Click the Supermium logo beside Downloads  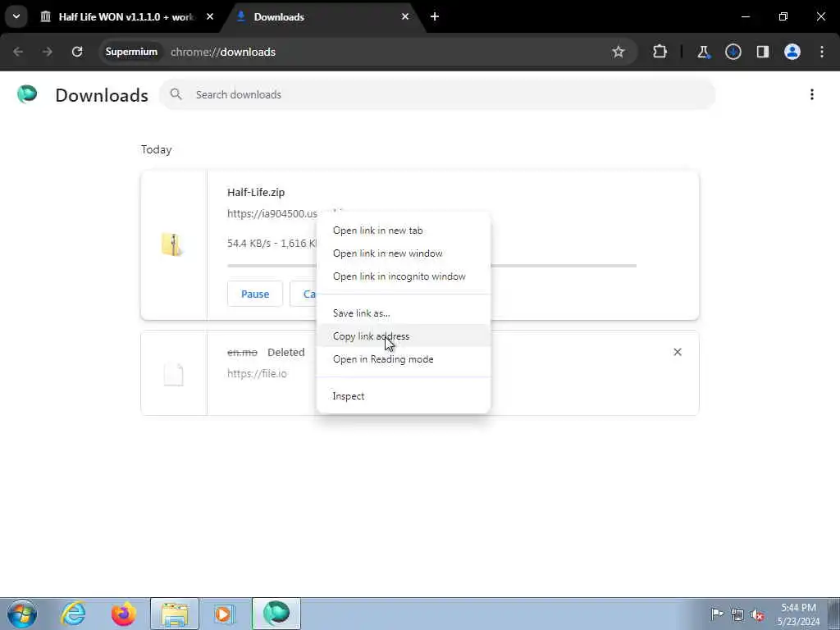27,94
